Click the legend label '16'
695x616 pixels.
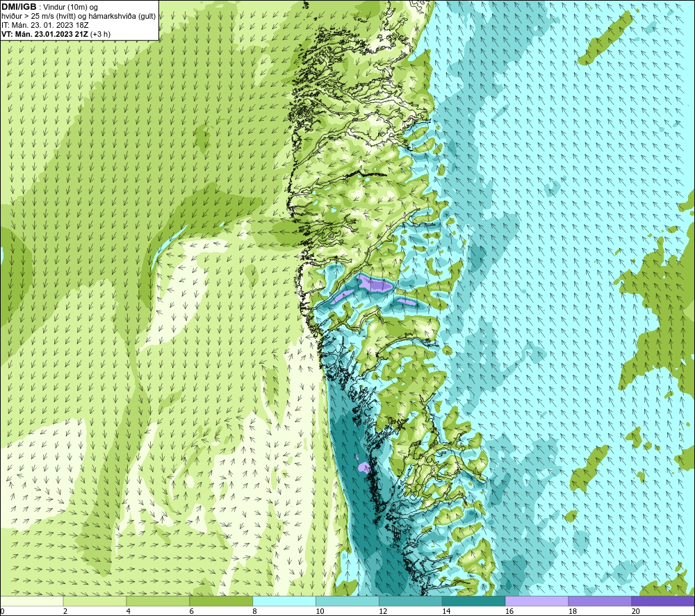[x=509, y=611]
